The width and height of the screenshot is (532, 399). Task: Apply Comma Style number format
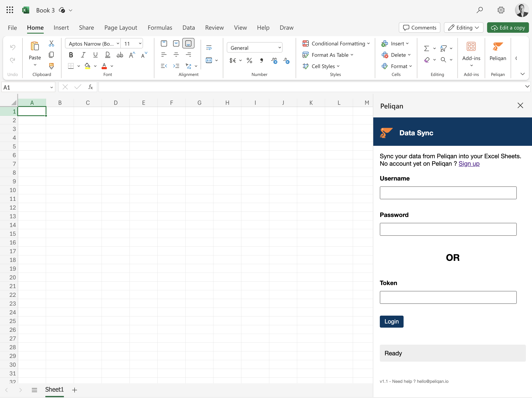[x=261, y=60]
